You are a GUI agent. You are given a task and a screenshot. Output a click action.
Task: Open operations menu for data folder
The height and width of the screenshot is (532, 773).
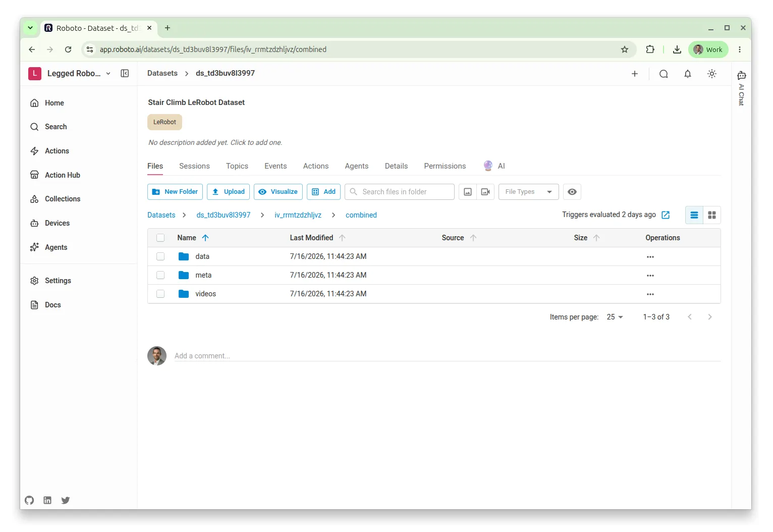[650, 257]
